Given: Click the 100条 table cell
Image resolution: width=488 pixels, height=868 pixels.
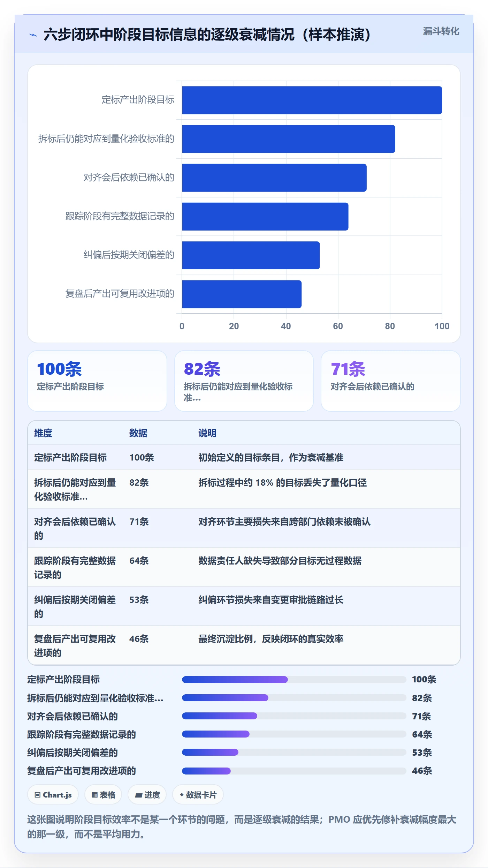Looking at the screenshot, I should (x=142, y=457).
